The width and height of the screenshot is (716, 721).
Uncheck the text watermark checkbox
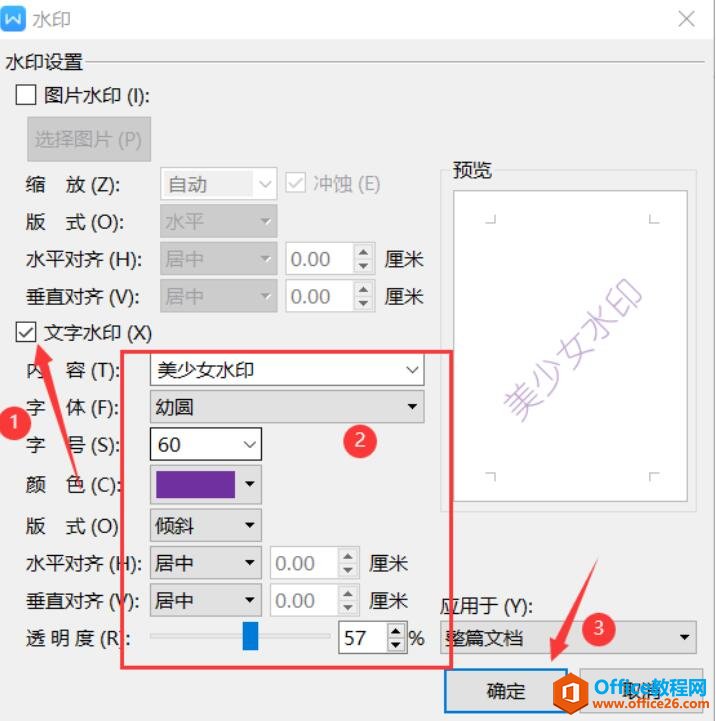point(26,332)
